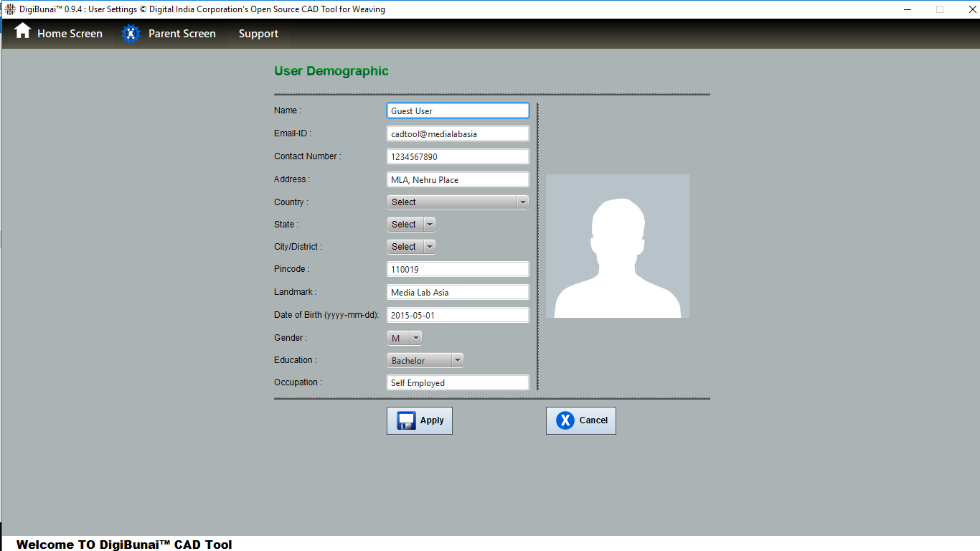
Task: Click the DigiBunai app icon in title bar
Action: tap(10, 9)
